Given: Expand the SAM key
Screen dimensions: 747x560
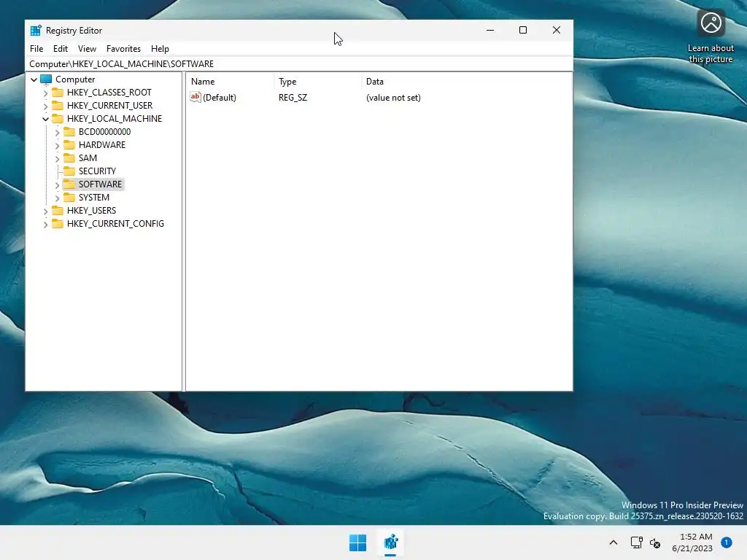Looking at the screenshot, I should coord(57,158).
